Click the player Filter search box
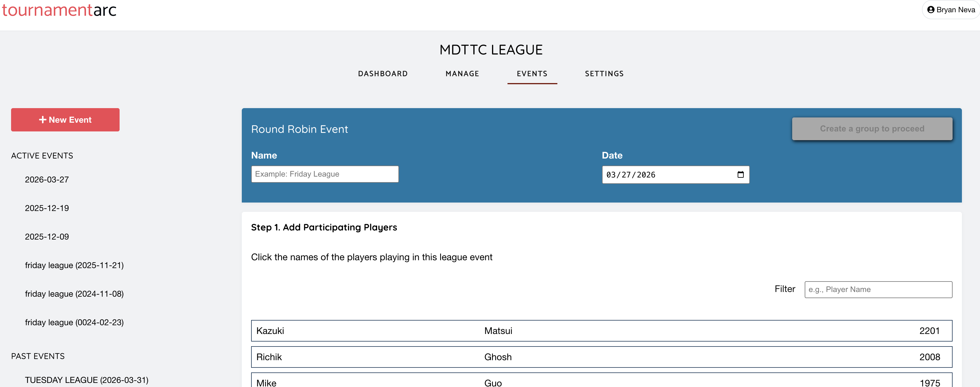Image resolution: width=980 pixels, height=387 pixels. [878, 289]
